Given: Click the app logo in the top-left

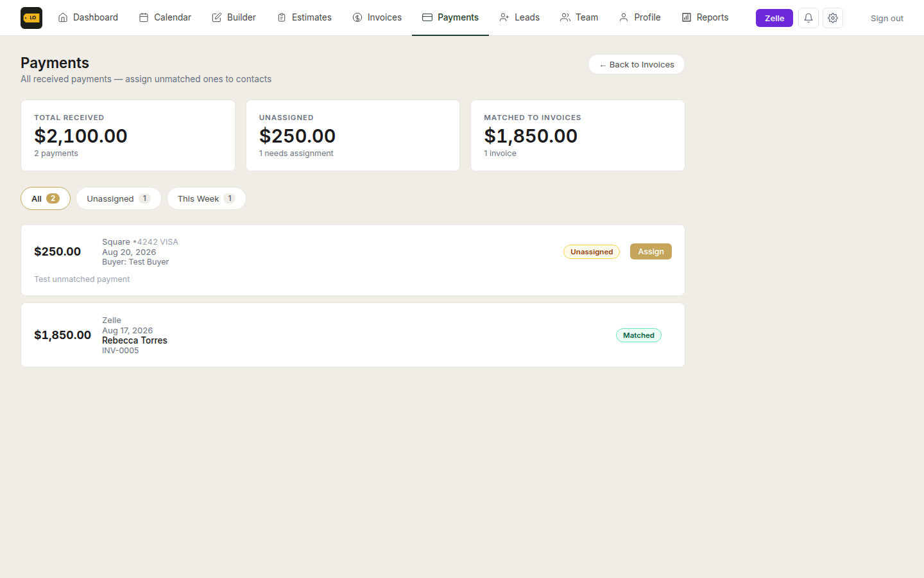Looking at the screenshot, I should coord(31,18).
